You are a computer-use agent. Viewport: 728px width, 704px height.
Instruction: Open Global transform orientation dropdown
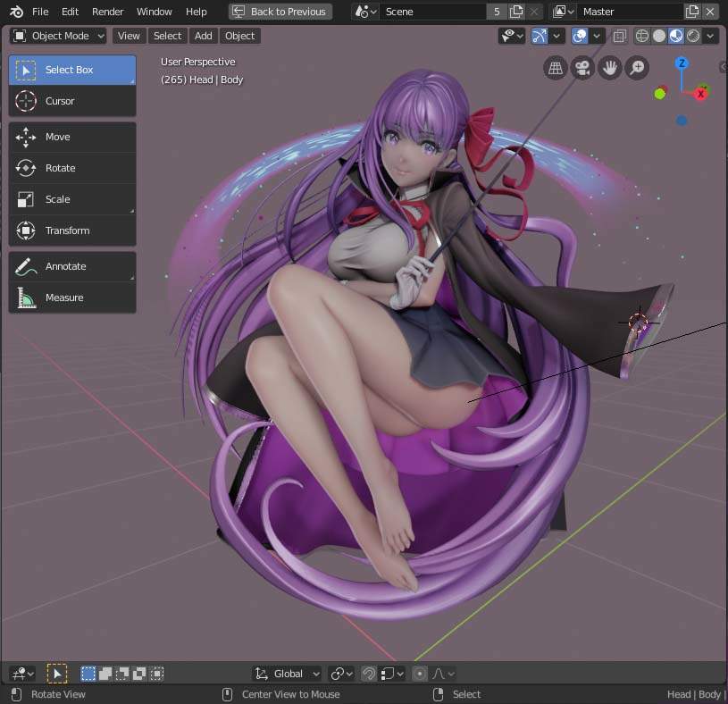288,674
